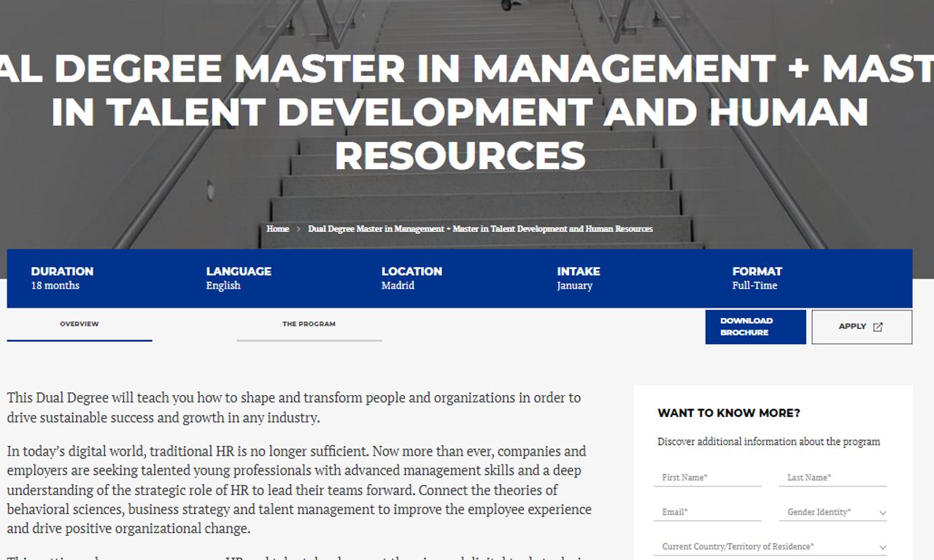Open The Program tab
This screenshot has width=934, height=560.
click(309, 324)
